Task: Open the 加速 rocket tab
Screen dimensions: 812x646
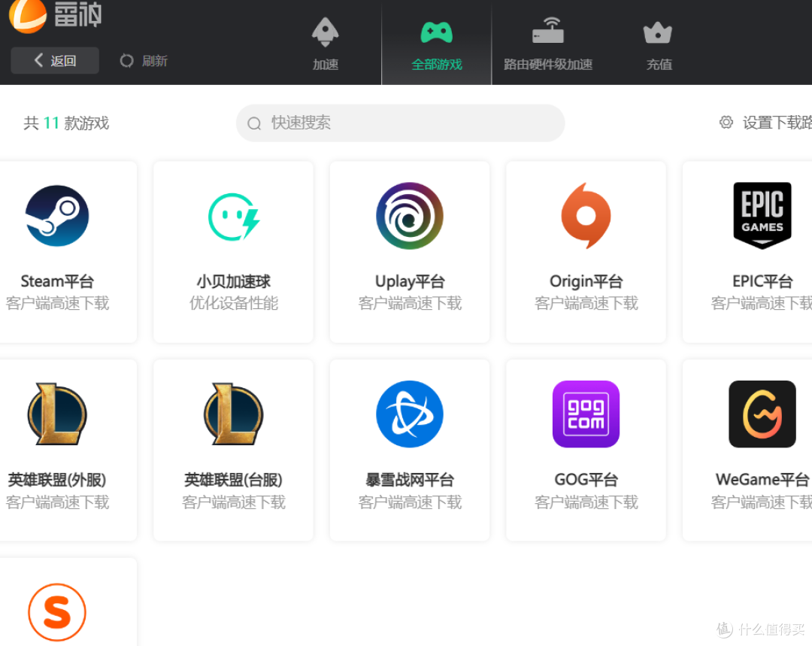Action: click(326, 44)
